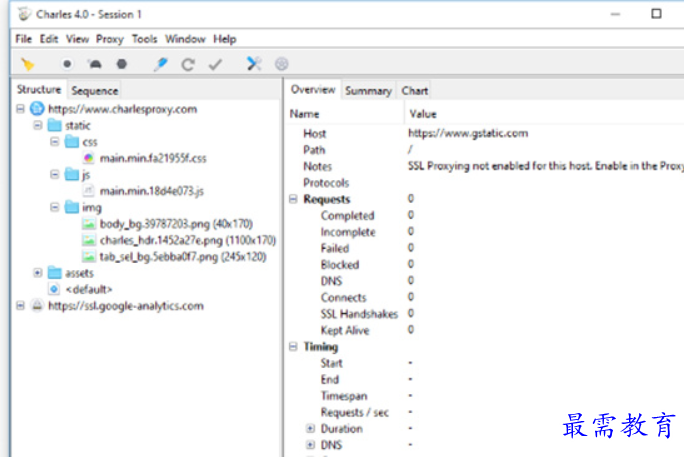Collapse the Requests section
Screen dimensions: 684x457
(x=293, y=199)
